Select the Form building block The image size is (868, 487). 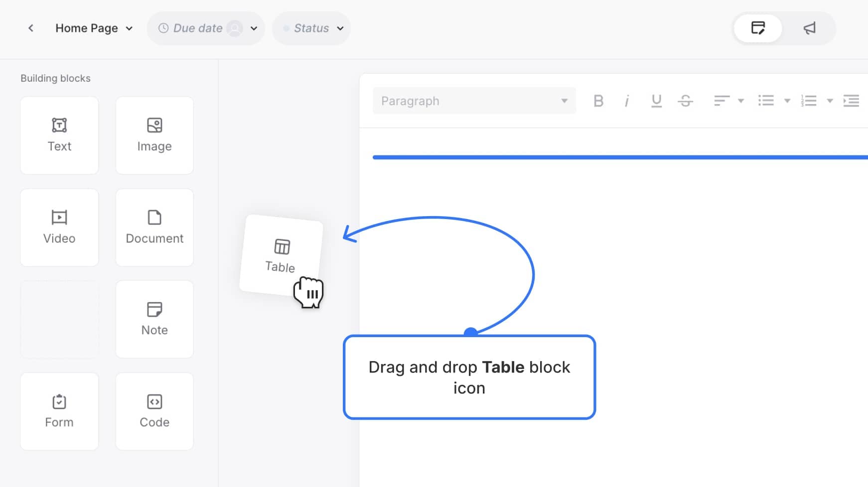59,411
